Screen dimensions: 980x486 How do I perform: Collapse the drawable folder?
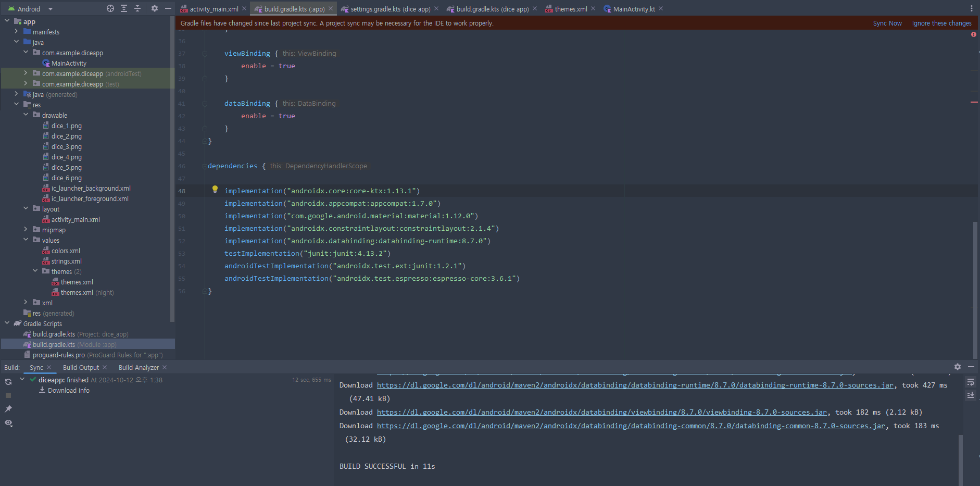[x=26, y=115]
